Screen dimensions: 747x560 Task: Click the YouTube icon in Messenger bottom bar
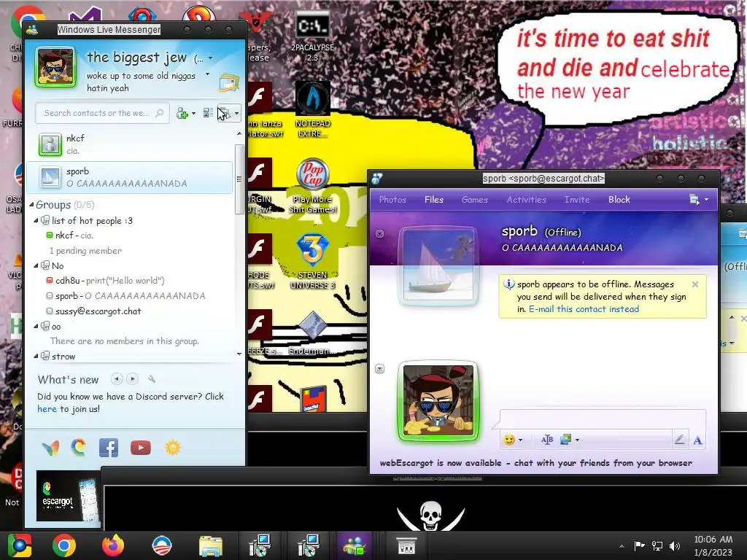click(x=141, y=448)
